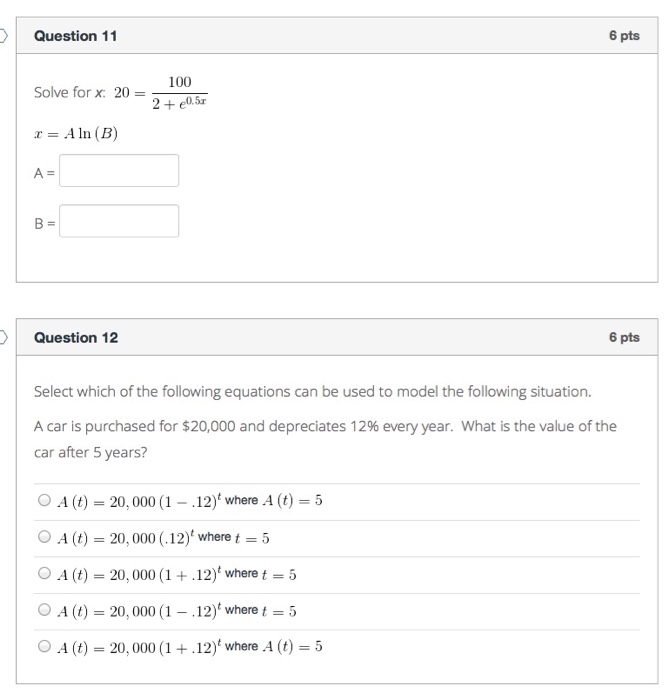Click the 'A =' label
The height and width of the screenshot is (700, 669).
(x=43, y=172)
